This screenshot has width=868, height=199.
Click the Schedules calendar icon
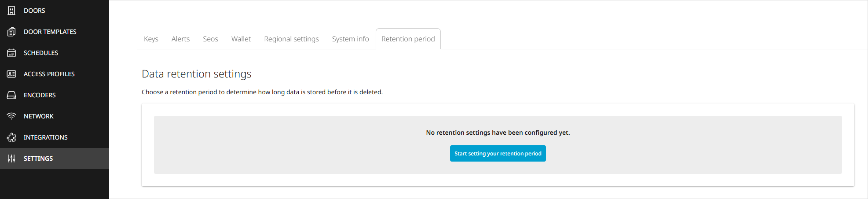click(x=11, y=53)
